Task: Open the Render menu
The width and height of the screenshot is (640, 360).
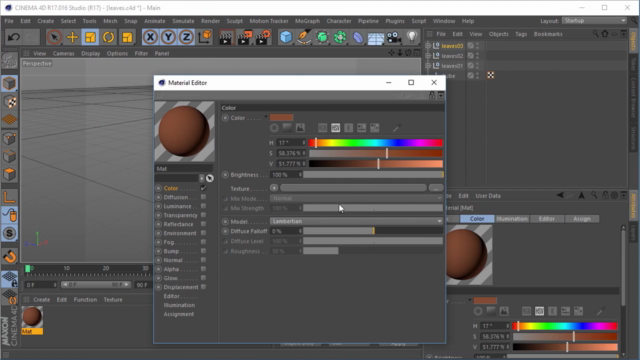Action: pos(210,21)
